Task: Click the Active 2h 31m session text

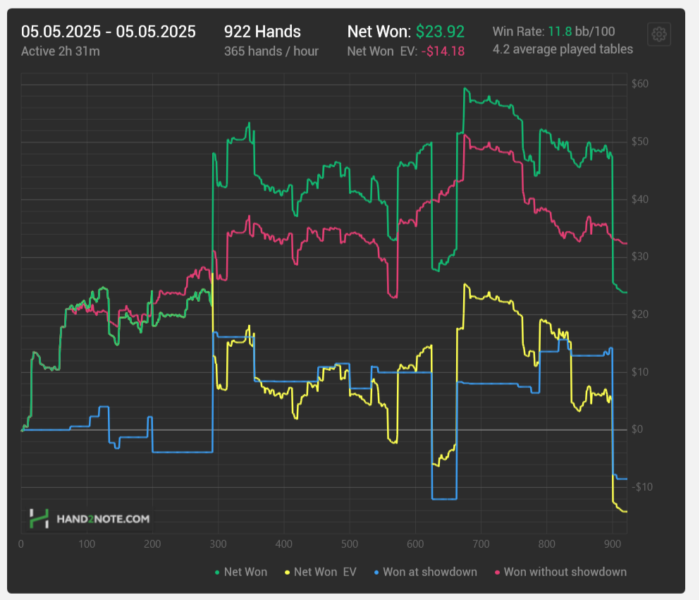Action: (60, 51)
